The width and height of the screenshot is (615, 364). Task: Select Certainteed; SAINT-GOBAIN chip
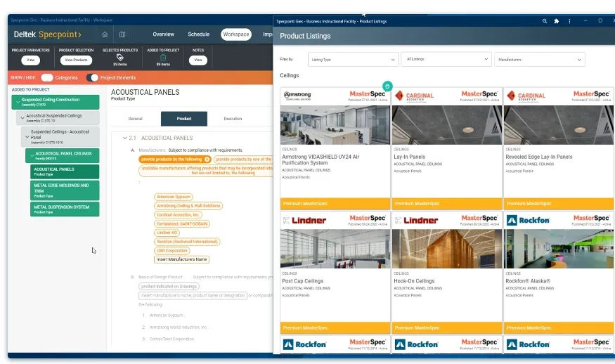(182, 224)
